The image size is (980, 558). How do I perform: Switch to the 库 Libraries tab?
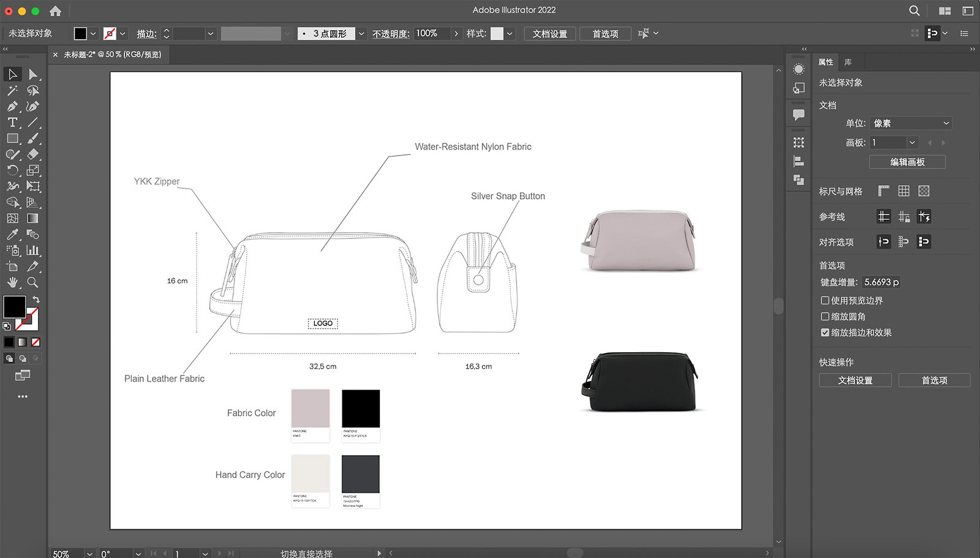[848, 62]
